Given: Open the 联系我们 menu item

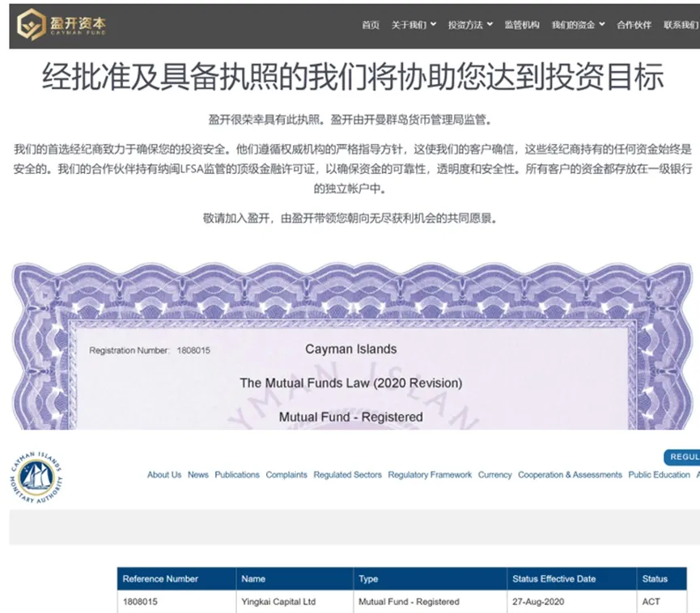Looking at the screenshot, I should coord(681,25).
